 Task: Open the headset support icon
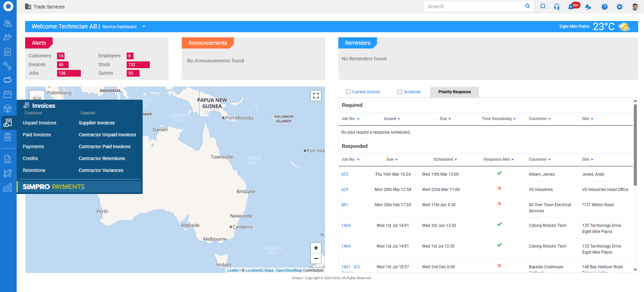click(556, 6)
